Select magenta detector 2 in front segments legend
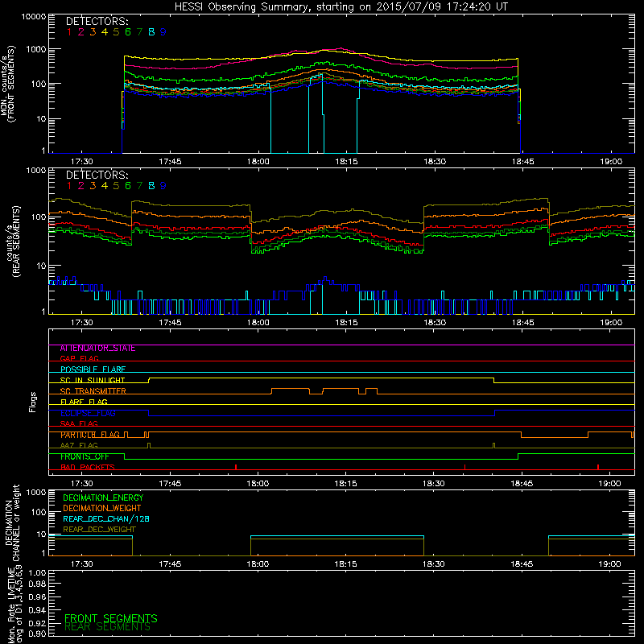The image size is (644, 644). coord(81,32)
